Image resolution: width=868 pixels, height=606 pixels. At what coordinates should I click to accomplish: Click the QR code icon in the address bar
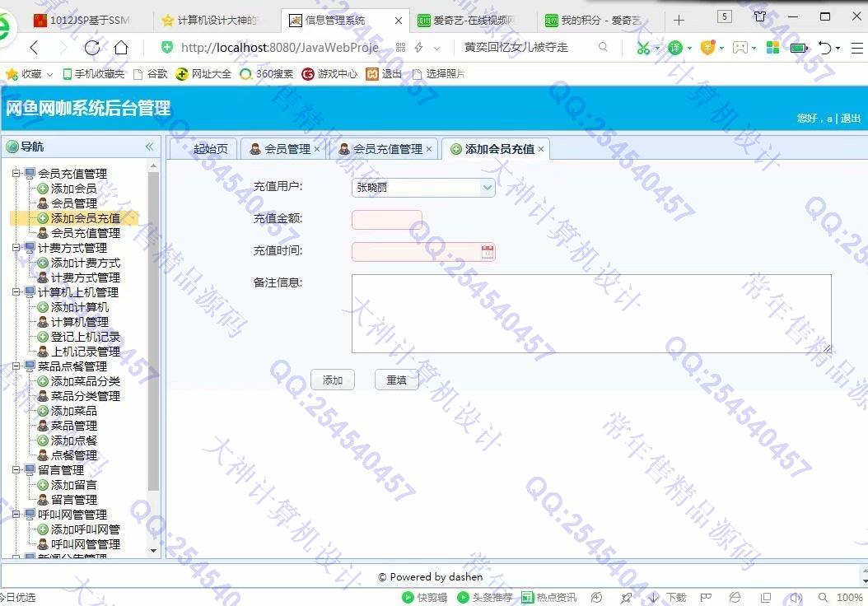pyautogui.click(x=401, y=48)
